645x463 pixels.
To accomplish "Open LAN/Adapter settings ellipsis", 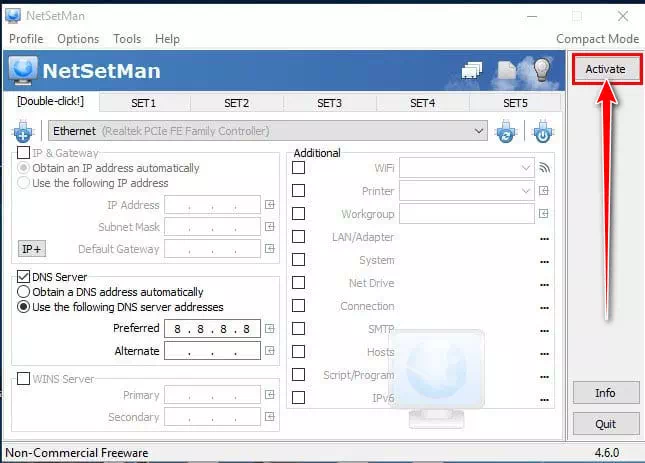I will coord(544,239).
